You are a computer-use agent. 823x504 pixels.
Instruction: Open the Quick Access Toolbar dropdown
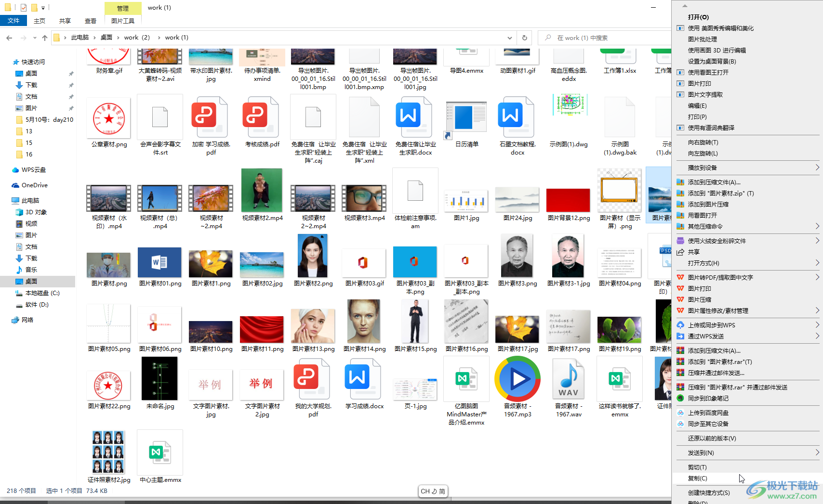point(43,8)
